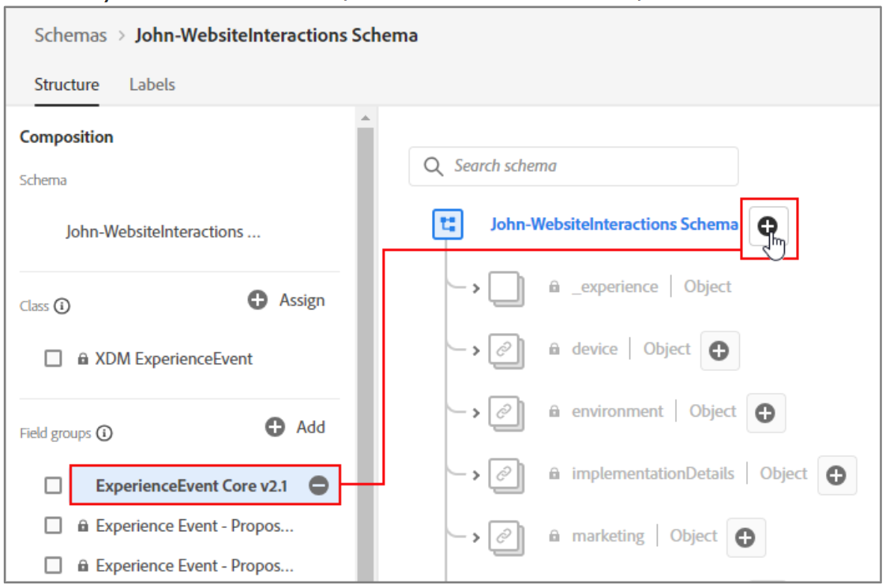The width and height of the screenshot is (886, 588).
Task: Click the _experience object field icon
Action: (505, 289)
